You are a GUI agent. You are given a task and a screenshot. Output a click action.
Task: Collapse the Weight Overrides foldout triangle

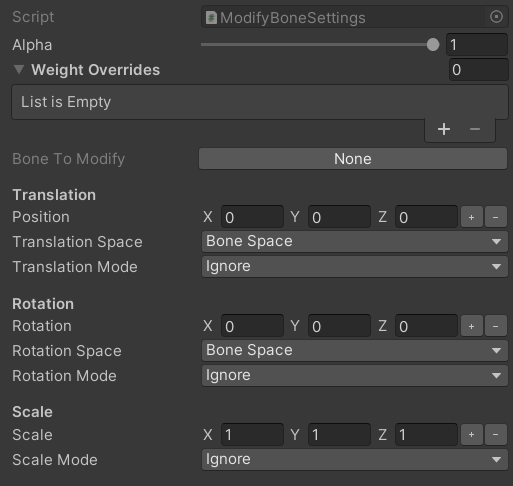click(x=19, y=69)
